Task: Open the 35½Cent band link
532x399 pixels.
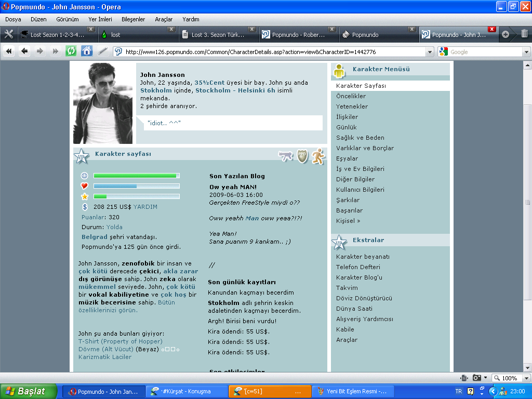Action: (x=209, y=83)
